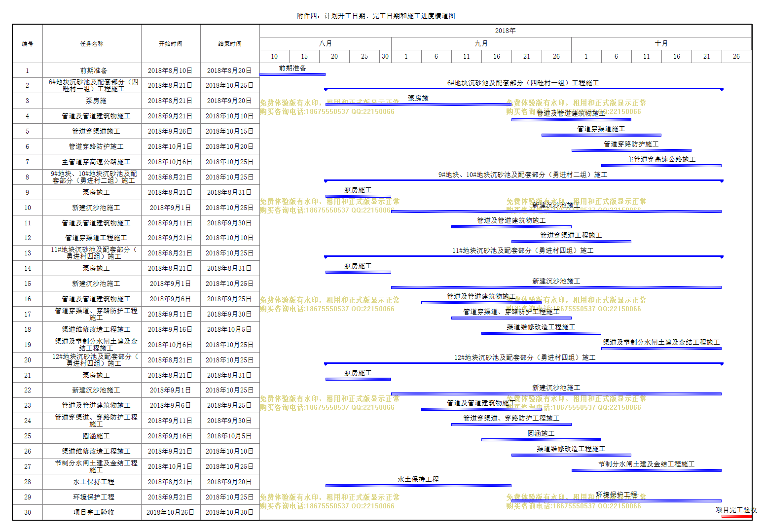Select task name cell '管道穿路防护施工' in row 6
This screenshot has width=764, height=532.
(92, 146)
